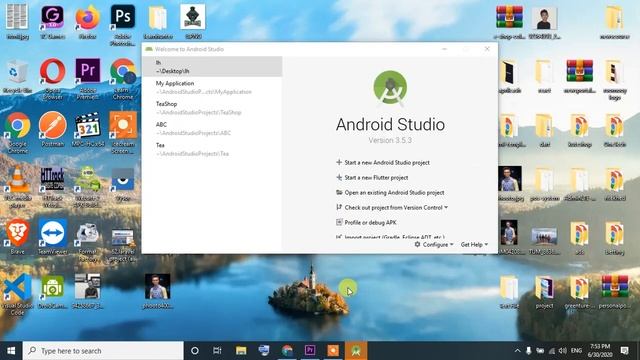The image size is (640, 360).
Task: Select the DroidCam desktop icon
Action: [x=52, y=291]
